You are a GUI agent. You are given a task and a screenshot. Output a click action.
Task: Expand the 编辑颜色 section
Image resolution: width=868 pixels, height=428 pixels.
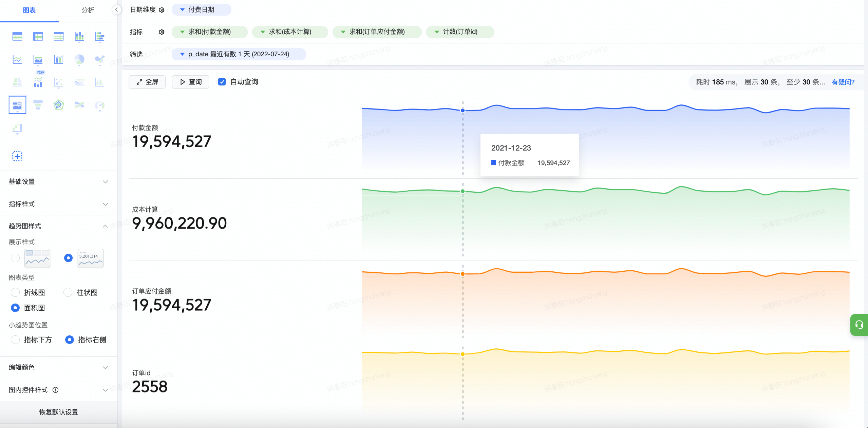pos(59,367)
